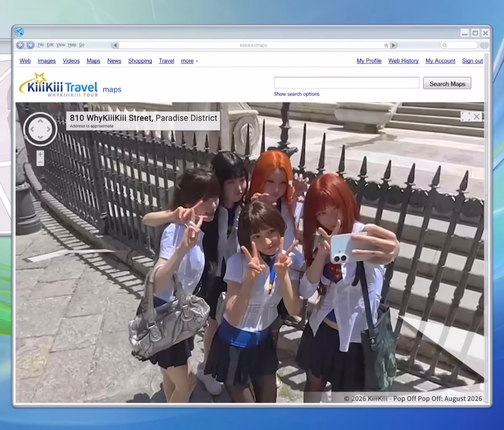The image size is (504, 430).
Task: Pan up on the street view compass
Action: (40, 121)
